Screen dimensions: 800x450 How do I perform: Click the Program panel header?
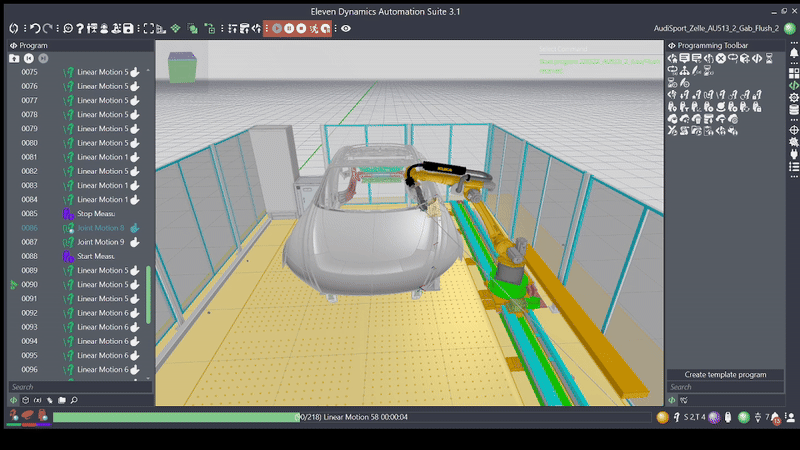(80, 45)
